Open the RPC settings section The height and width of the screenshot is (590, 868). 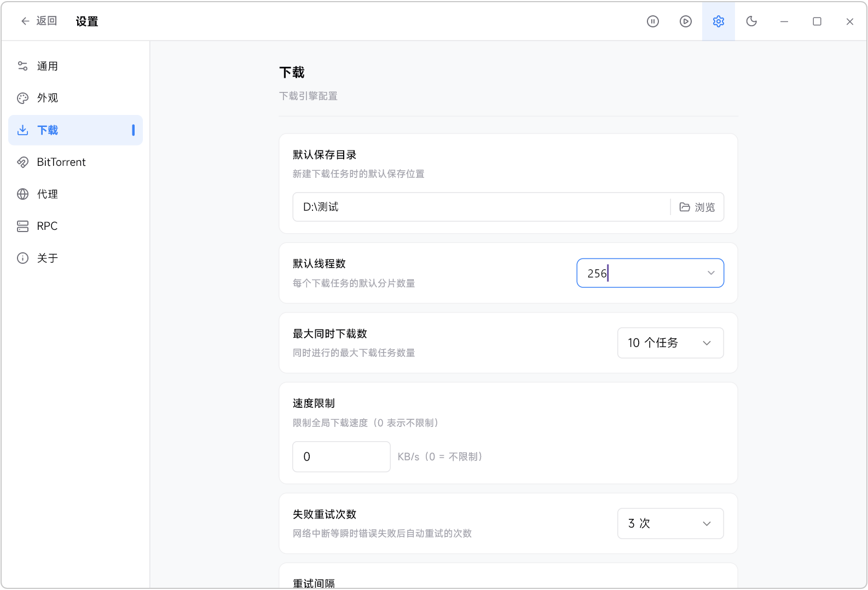(x=76, y=226)
